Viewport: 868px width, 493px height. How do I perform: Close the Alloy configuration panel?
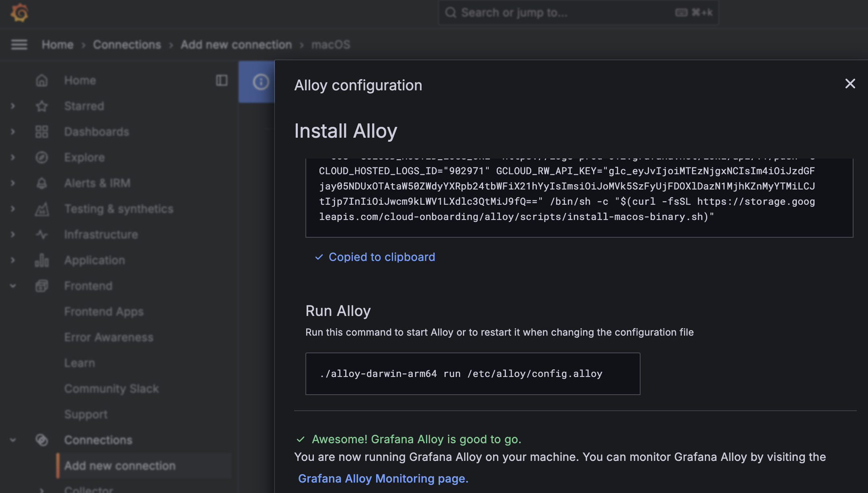[850, 84]
